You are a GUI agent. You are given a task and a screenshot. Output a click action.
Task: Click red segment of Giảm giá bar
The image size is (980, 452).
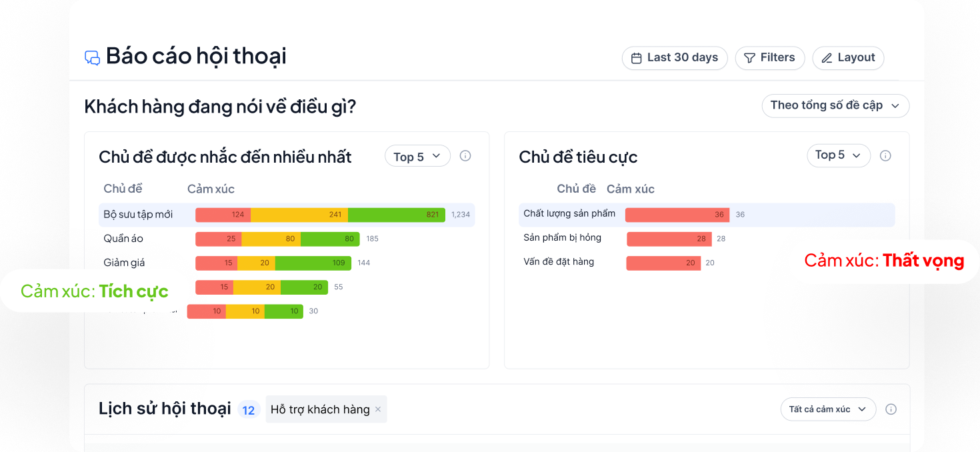pos(216,263)
